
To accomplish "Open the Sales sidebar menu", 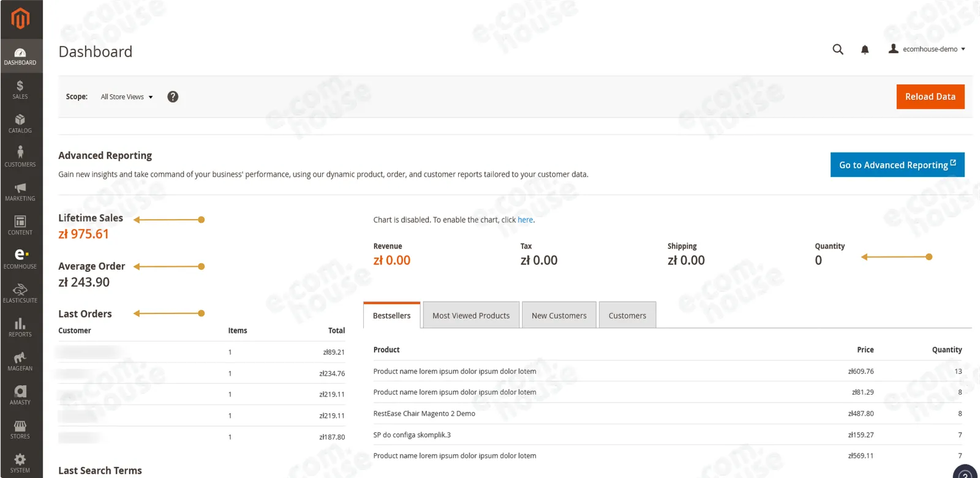I will click(20, 90).
